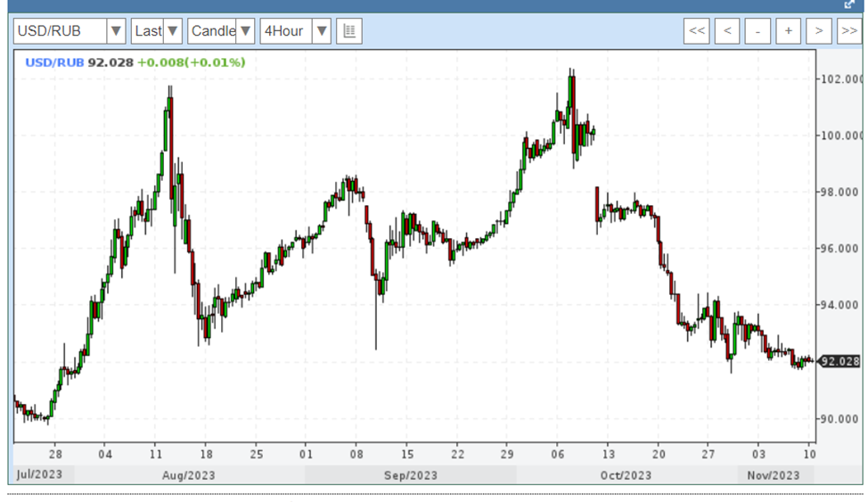This screenshot has height=502, width=868.
Task: Step chart back with < button
Action: [727, 31]
